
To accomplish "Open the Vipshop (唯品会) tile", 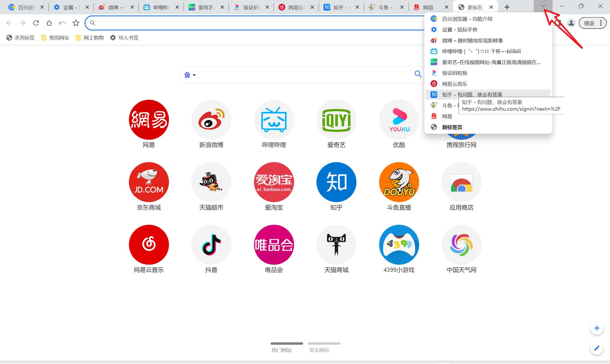I will 274,244.
